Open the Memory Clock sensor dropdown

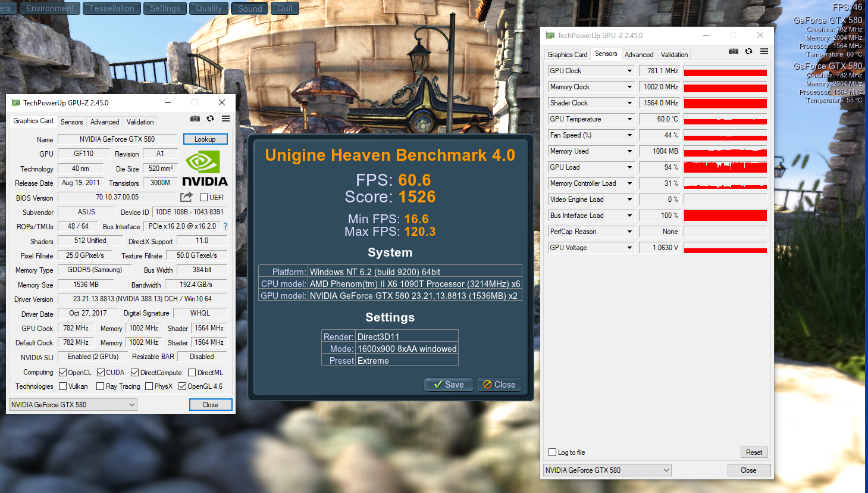point(629,87)
